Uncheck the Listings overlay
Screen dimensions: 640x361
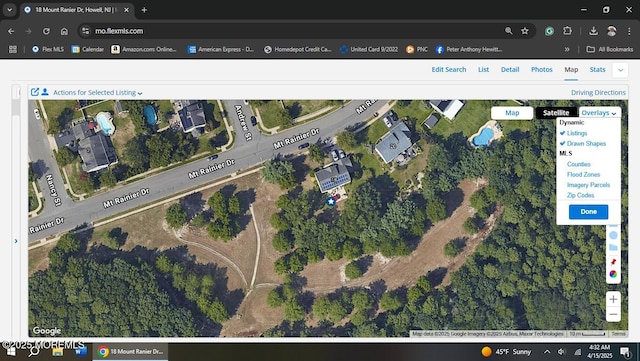coord(573,133)
